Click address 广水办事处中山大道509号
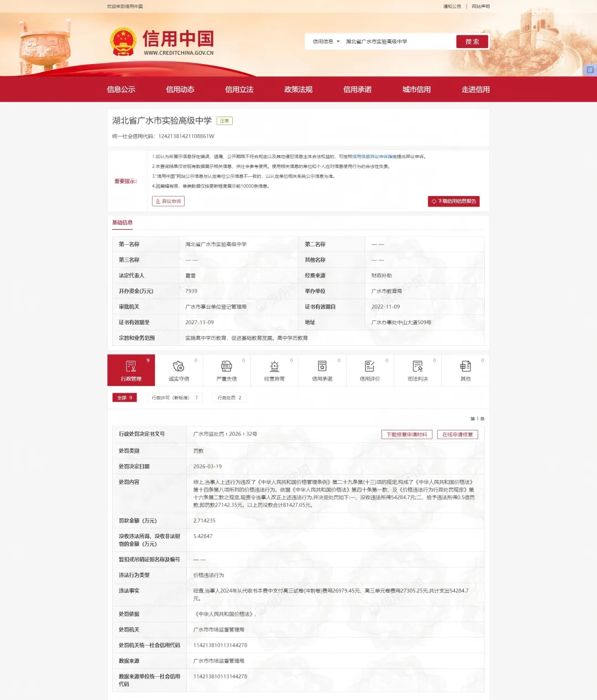597x700 pixels. (x=401, y=322)
